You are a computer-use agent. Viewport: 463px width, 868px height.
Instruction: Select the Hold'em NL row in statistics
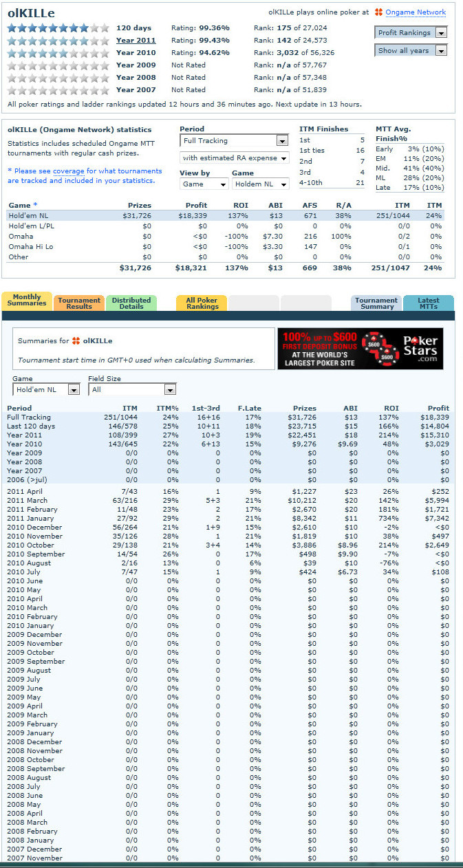coord(225,215)
